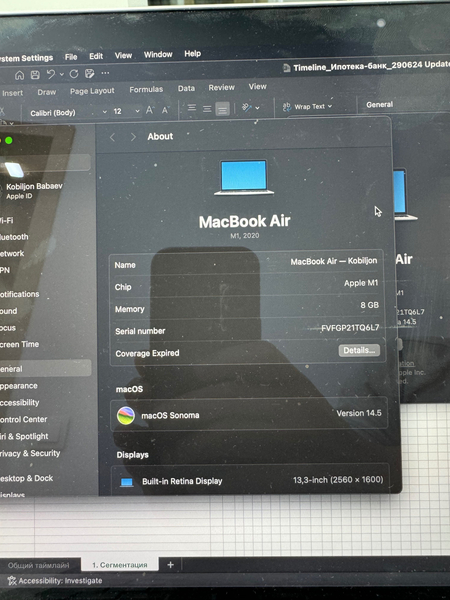Click the text Orientation icon
This screenshot has width=450, height=600.
(247, 108)
